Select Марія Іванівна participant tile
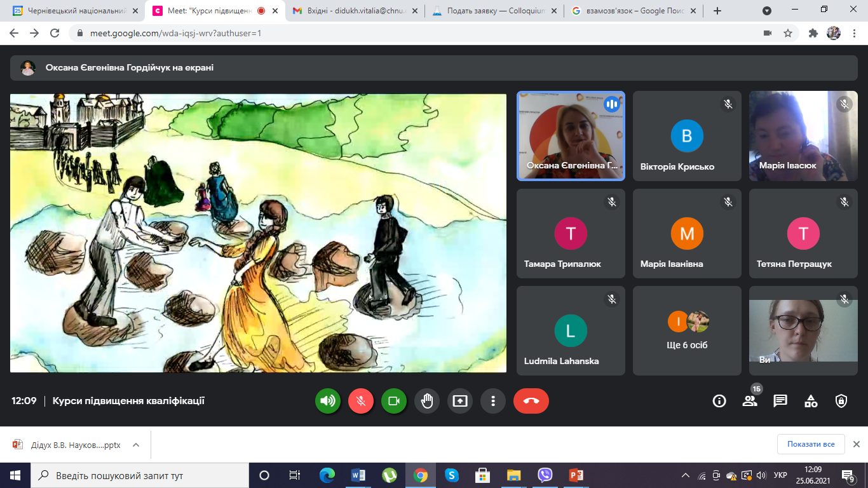 (x=687, y=233)
